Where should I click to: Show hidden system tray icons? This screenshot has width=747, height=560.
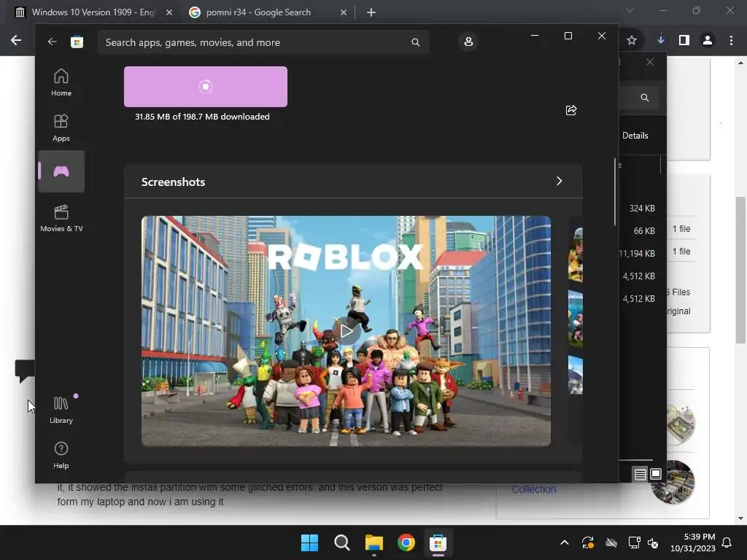click(x=564, y=542)
